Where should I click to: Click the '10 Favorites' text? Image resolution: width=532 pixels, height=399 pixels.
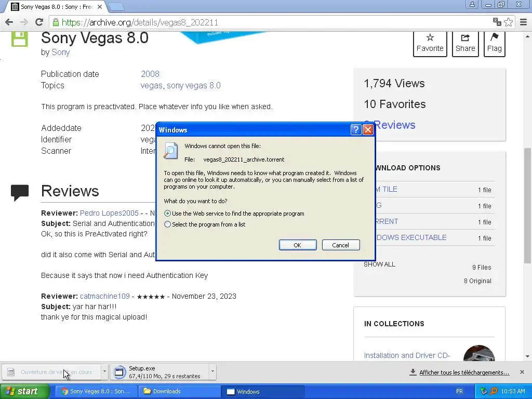tap(395, 104)
